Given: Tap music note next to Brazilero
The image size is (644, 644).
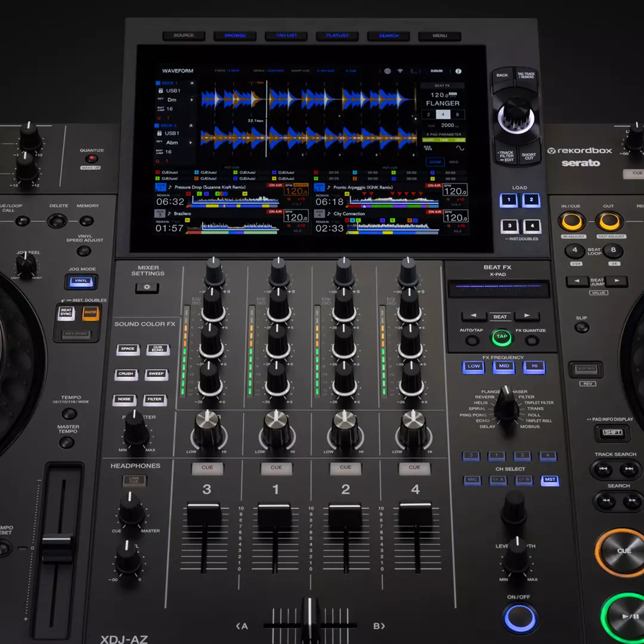Looking at the screenshot, I should (x=169, y=213).
